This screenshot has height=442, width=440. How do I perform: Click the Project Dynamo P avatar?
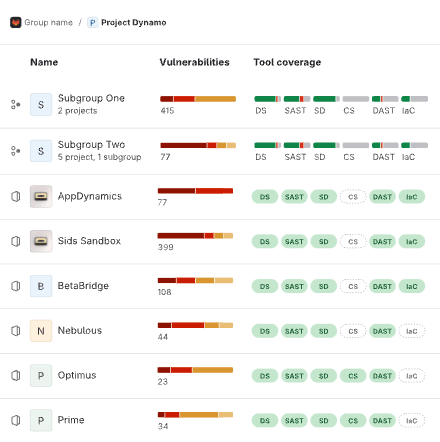pyautogui.click(x=92, y=22)
